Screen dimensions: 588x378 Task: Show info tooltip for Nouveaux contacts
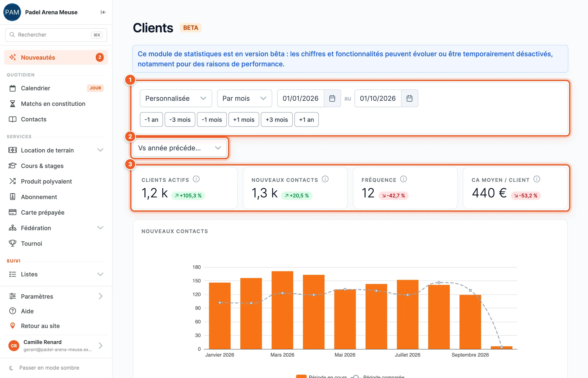(x=325, y=179)
